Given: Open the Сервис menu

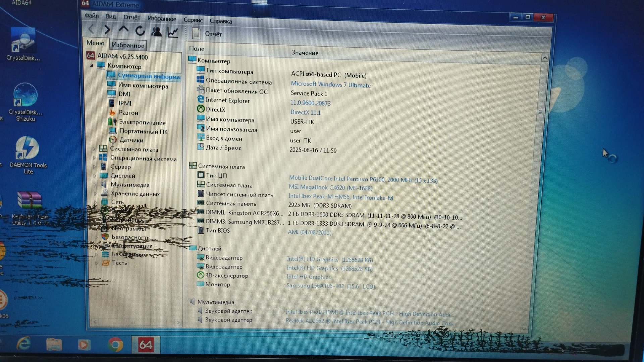Looking at the screenshot, I should tap(193, 20).
